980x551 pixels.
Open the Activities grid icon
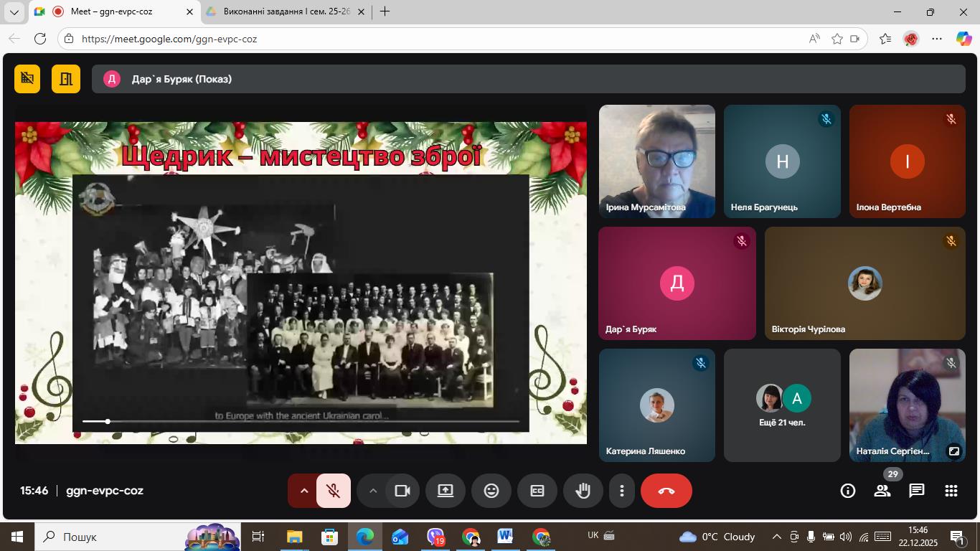[x=951, y=491]
